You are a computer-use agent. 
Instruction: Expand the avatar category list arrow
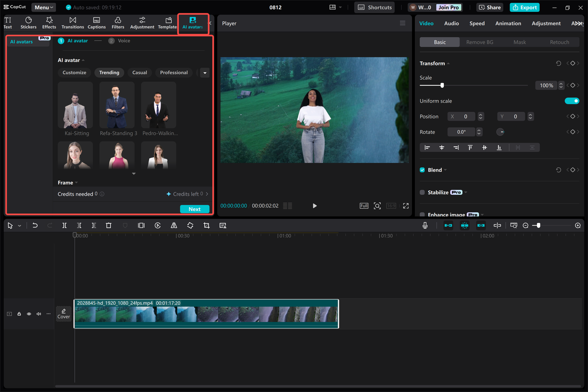point(204,73)
